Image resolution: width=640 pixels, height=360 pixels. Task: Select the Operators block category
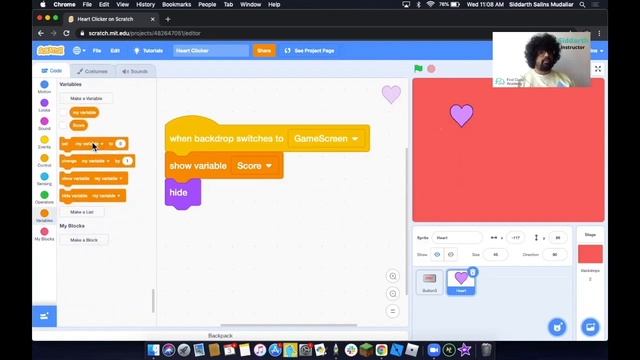[44, 197]
